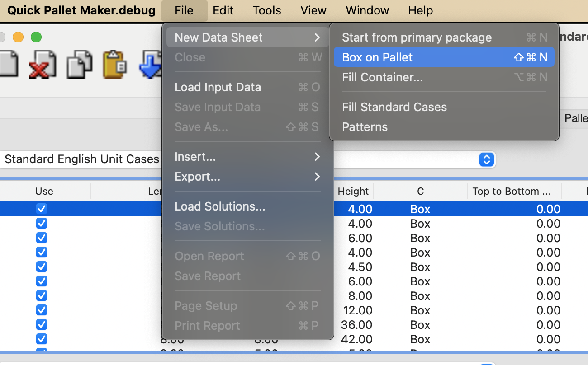This screenshot has height=365, width=588.
Task: Click the C column header
Action: tap(420, 191)
